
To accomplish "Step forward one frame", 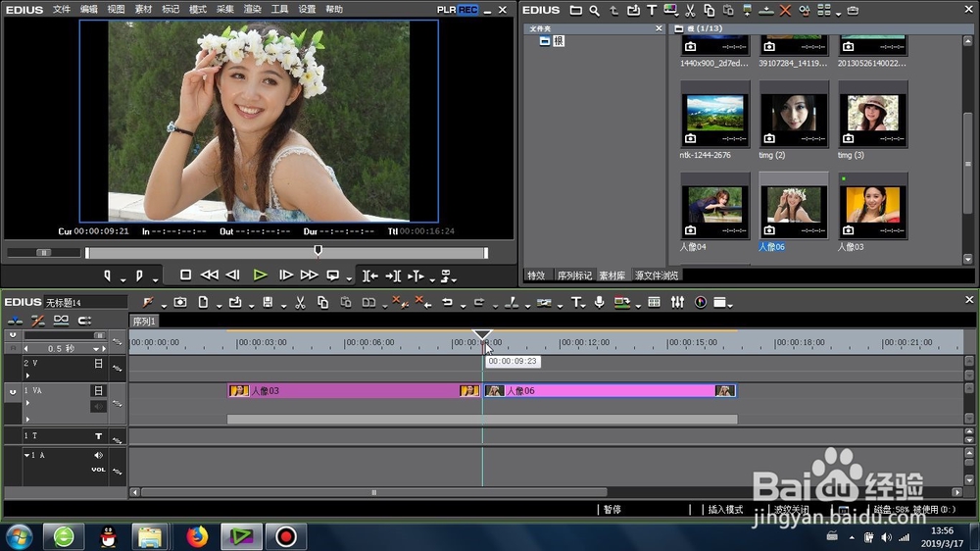I will coord(285,275).
